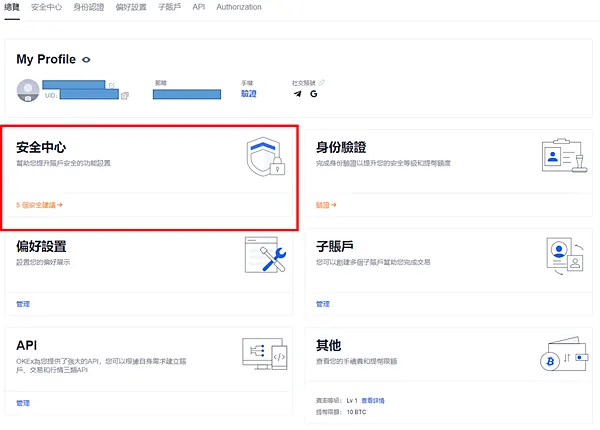
Task: Open the API tab in top navigation
Action: pyautogui.click(x=199, y=7)
